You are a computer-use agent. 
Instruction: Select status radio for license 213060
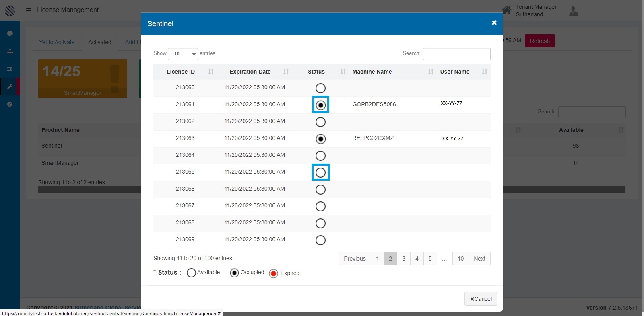pos(320,88)
